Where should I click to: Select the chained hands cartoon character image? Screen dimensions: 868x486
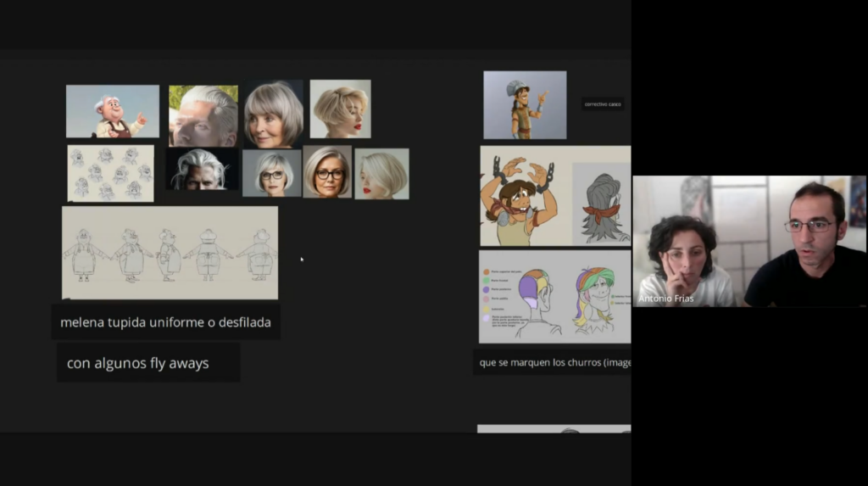click(524, 196)
